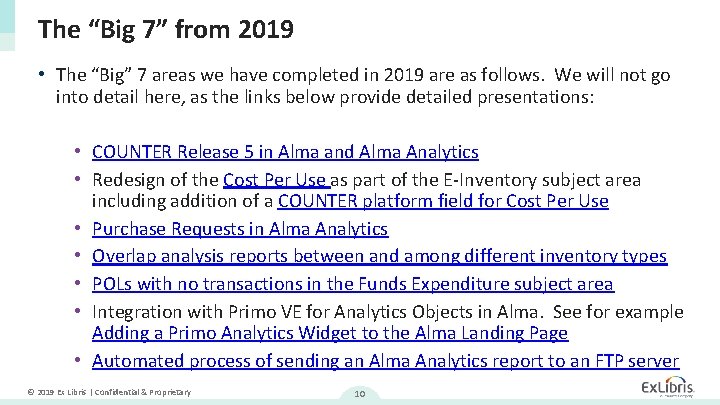Open COUNTER platform field for Cost Per Use
The image size is (720, 405).
click(443, 201)
